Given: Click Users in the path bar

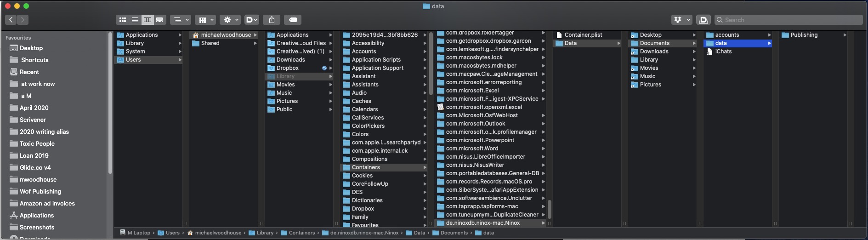Looking at the screenshot, I should (169, 233).
